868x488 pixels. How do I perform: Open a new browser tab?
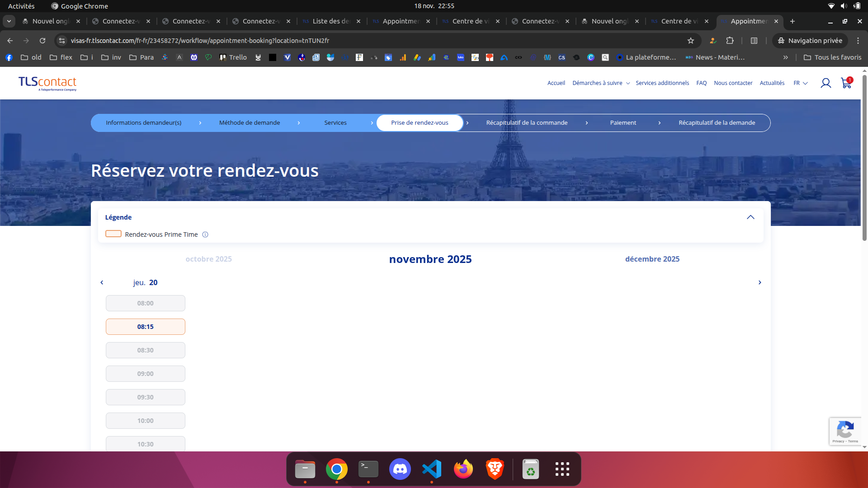click(793, 21)
